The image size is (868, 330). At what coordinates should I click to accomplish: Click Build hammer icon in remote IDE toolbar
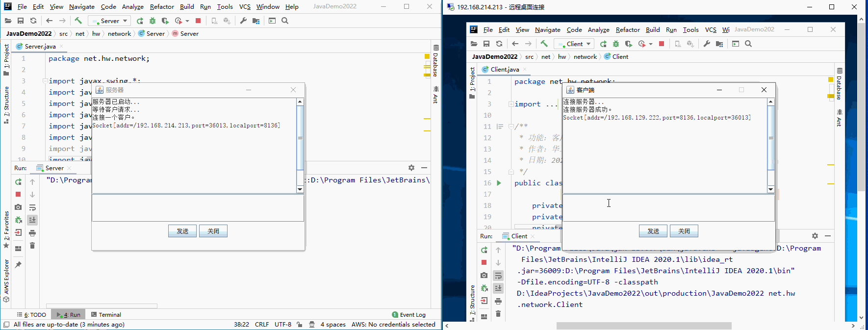click(x=544, y=44)
